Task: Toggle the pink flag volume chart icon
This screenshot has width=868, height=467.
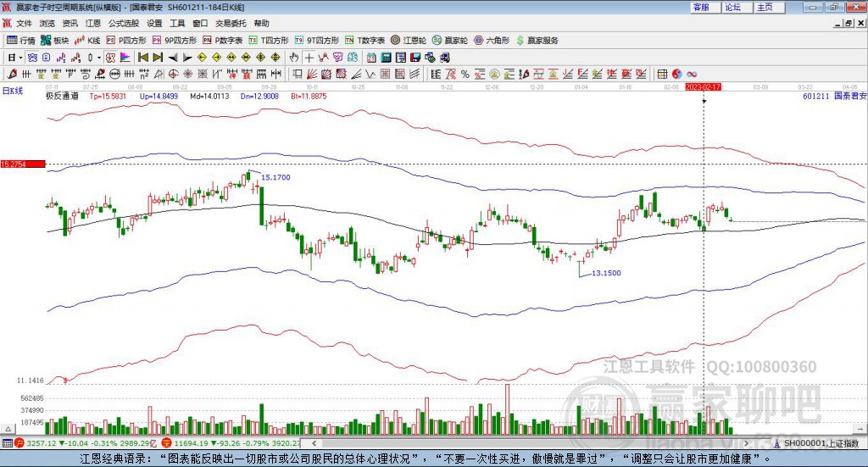Action: pos(125,58)
